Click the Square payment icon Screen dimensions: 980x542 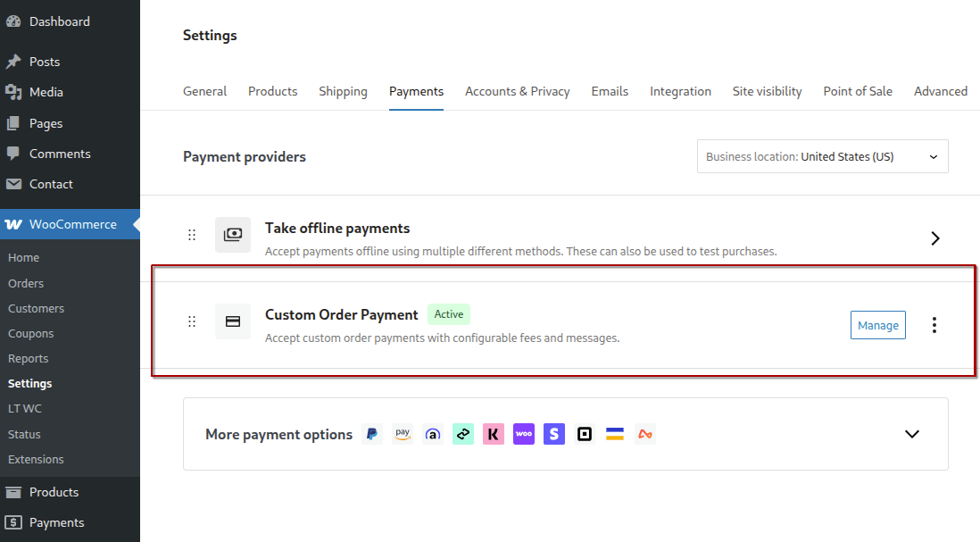[585, 434]
